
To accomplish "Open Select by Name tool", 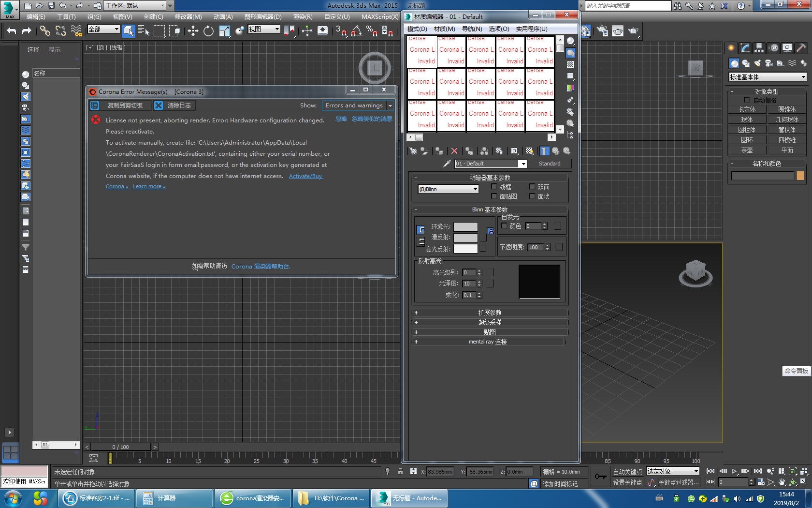I will point(144,31).
